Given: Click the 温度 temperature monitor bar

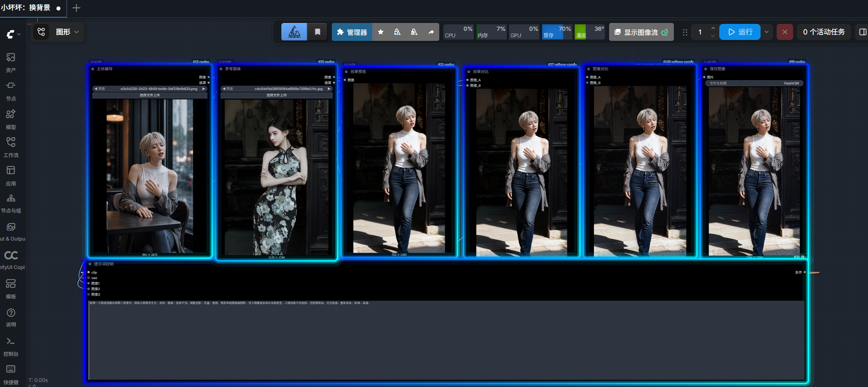Looking at the screenshot, I should [590, 32].
